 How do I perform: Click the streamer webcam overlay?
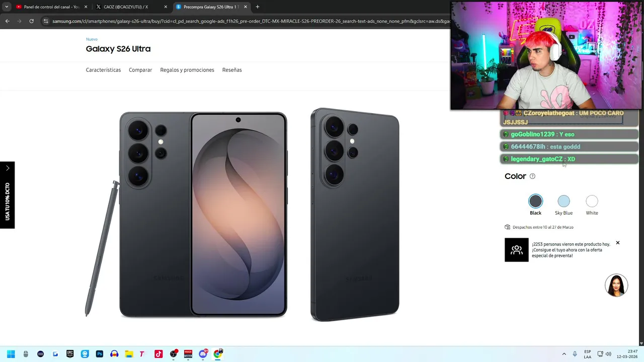tap(546, 55)
